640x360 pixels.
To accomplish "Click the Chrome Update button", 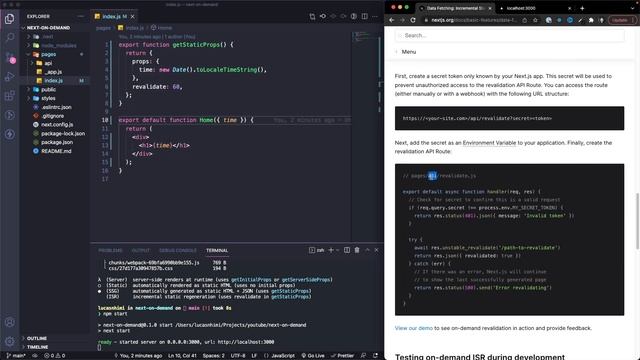I will (x=622, y=20).
